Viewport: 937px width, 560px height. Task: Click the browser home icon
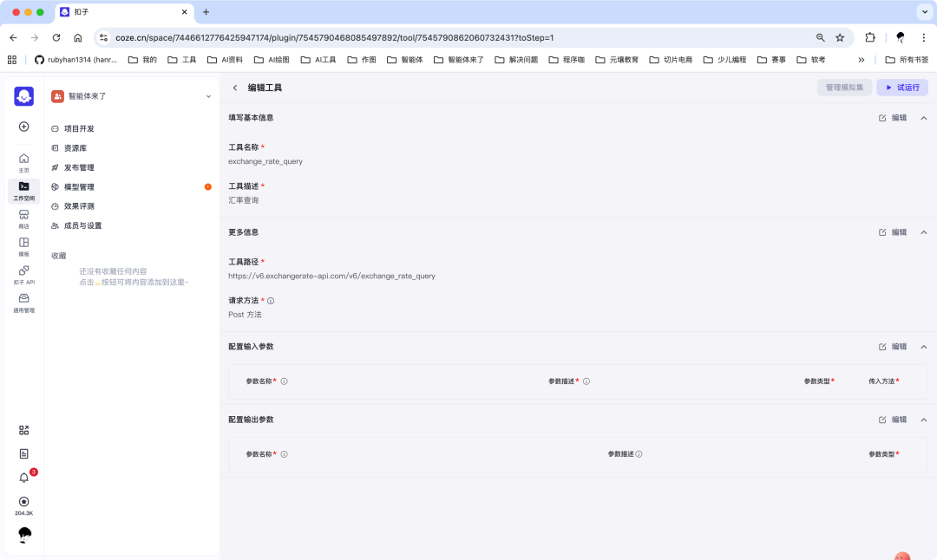tap(78, 37)
